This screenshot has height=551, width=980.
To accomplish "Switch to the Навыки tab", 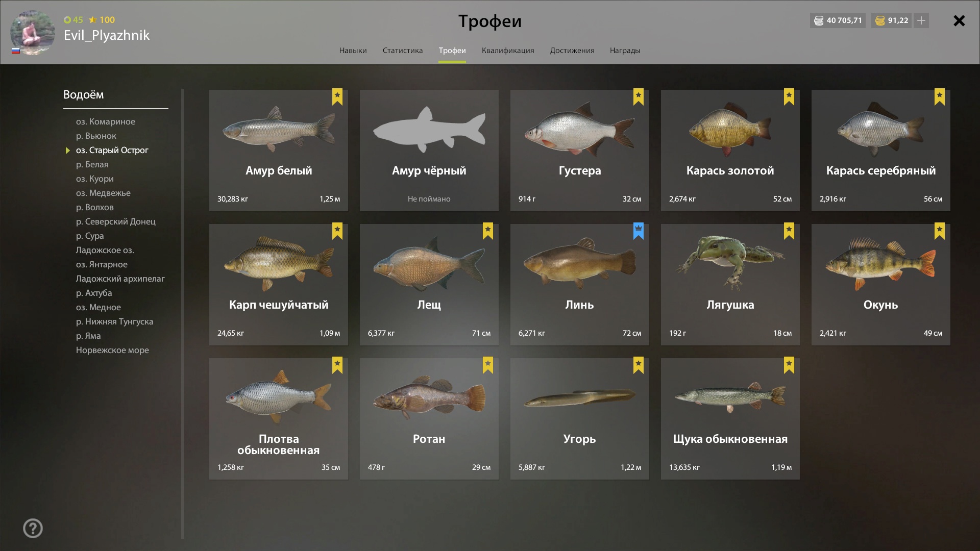I will (x=353, y=51).
